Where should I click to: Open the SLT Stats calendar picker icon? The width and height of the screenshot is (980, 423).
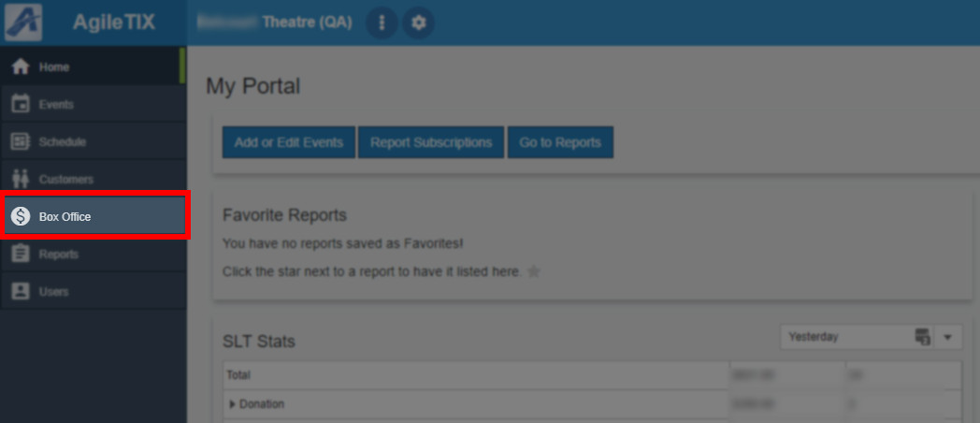click(923, 337)
